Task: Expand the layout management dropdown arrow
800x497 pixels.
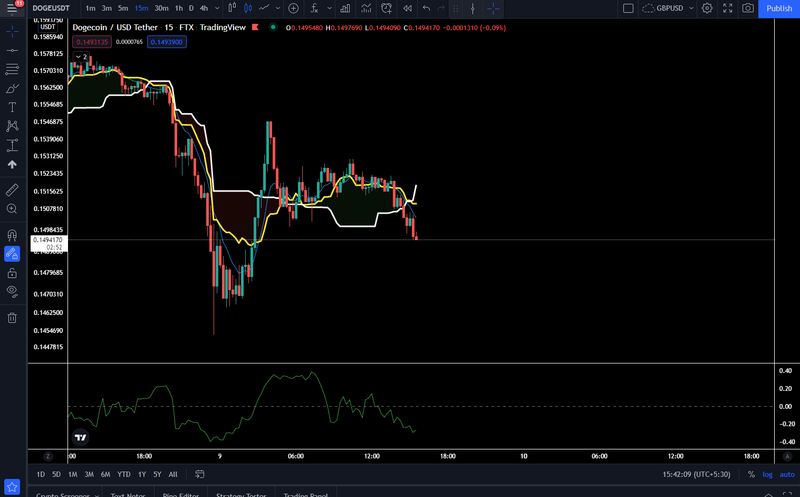Action: [691, 8]
